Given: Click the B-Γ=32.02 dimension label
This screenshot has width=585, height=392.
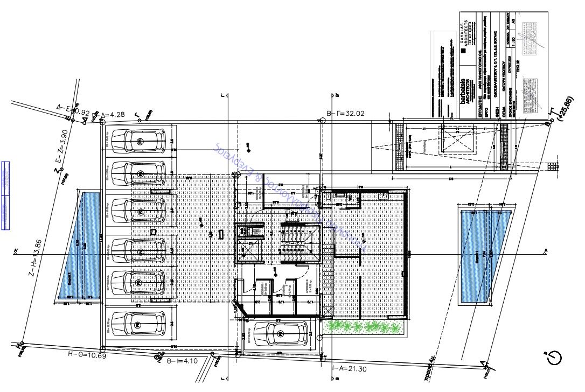Looking at the screenshot, I should pyautogui.click(x=345, y=114).
